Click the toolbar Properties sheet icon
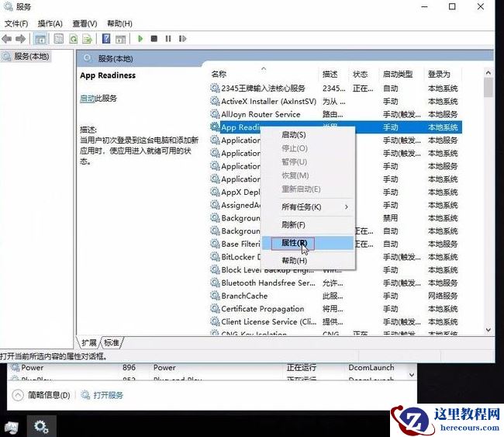The width and height of the screenshot is (504, 437). point(58,39)
